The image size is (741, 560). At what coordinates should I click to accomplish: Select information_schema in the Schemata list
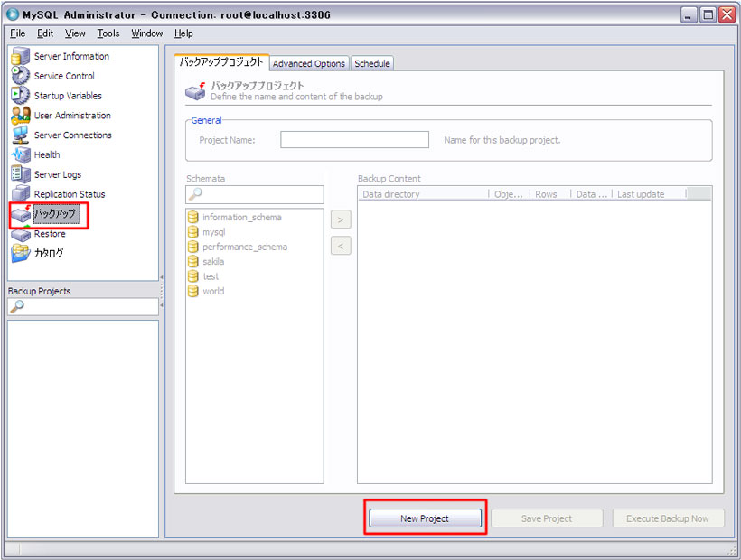click(242, 217)
